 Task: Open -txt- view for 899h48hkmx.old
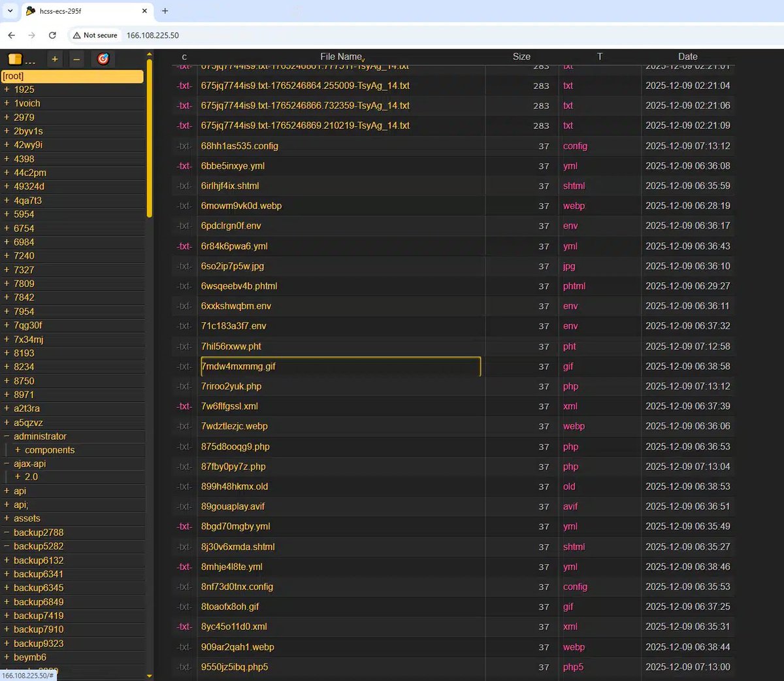(184, 487)
